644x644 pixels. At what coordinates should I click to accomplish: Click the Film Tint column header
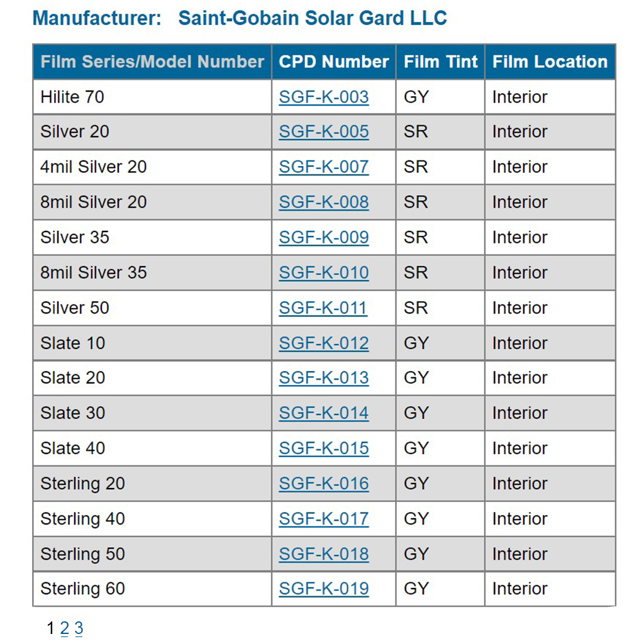click(440, 62)
